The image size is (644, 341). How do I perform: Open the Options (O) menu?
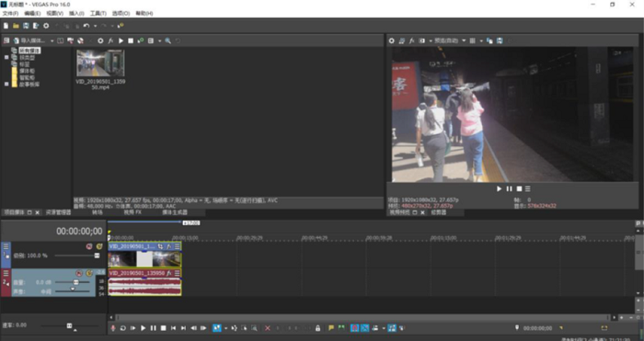point(121,14)
